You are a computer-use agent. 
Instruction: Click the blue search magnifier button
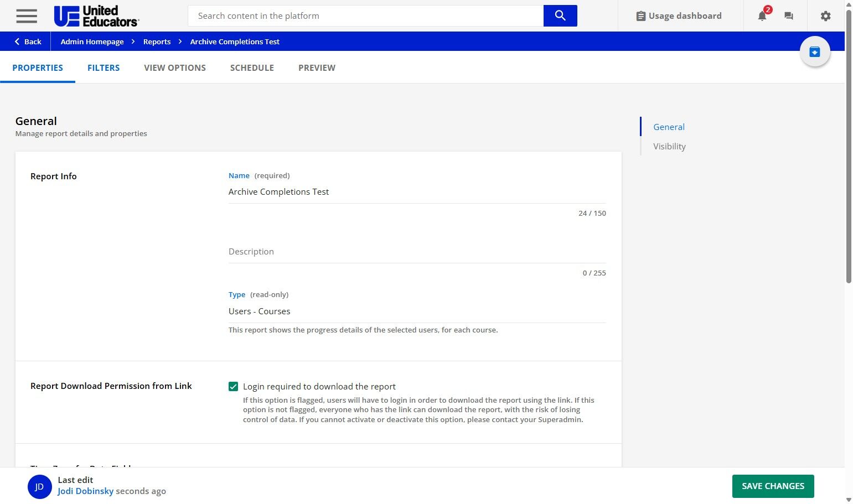pyautogui.click(x=560, y=15)
